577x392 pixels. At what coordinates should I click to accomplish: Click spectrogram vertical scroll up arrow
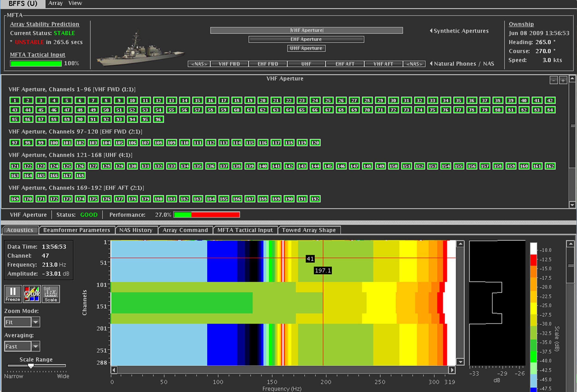coord(460,244)
